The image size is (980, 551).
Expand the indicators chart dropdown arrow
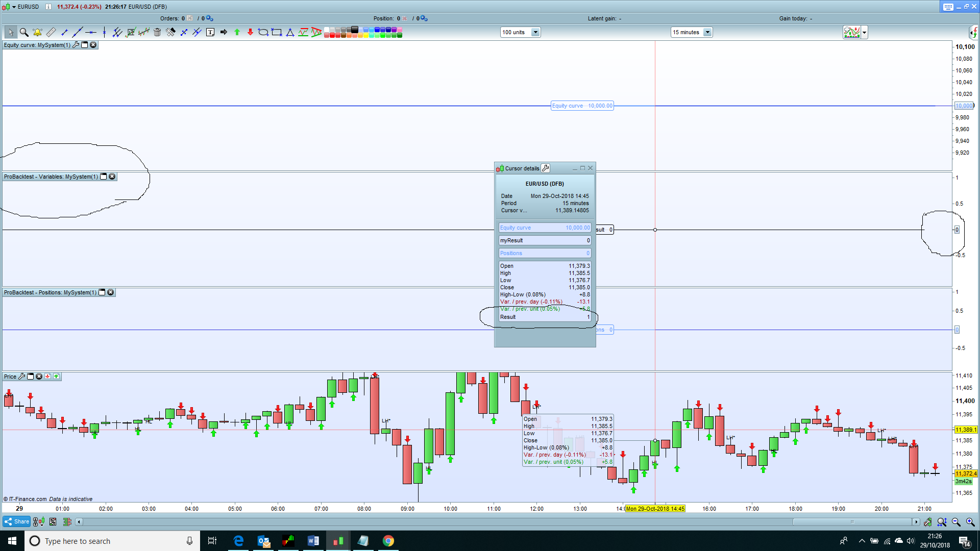point(865,32)
